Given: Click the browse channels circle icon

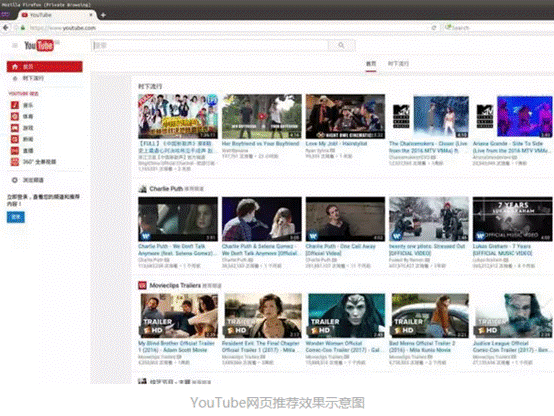Looking at the screenshot, I should (15, 180).
